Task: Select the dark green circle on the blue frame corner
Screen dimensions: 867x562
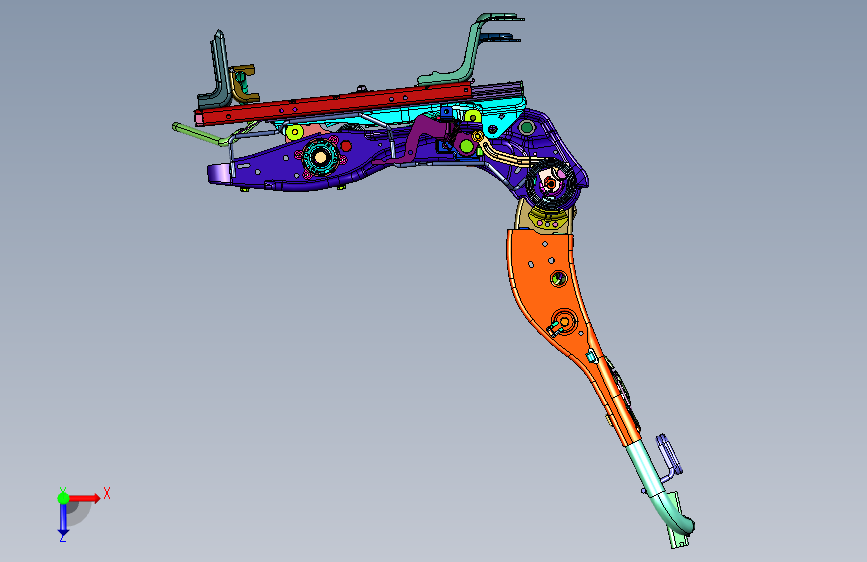Action: click(526, 128)
